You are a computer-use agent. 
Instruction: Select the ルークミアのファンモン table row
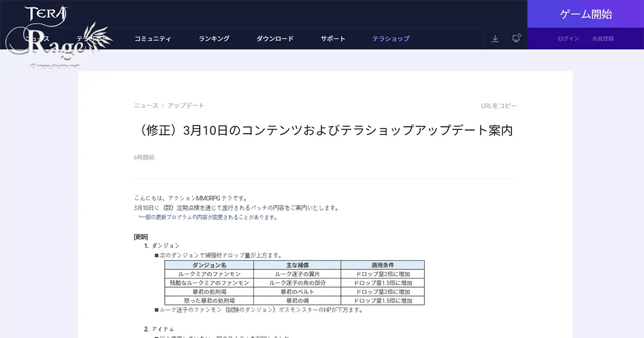(209, 274)
